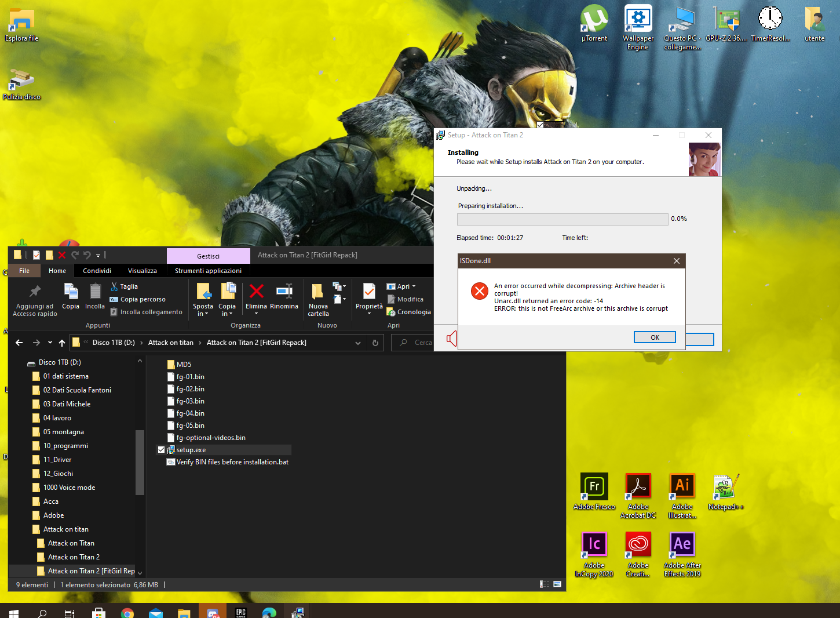Close the ISDone.dll error dialog
Screen dimensions: 840x618
coord(676,261)
